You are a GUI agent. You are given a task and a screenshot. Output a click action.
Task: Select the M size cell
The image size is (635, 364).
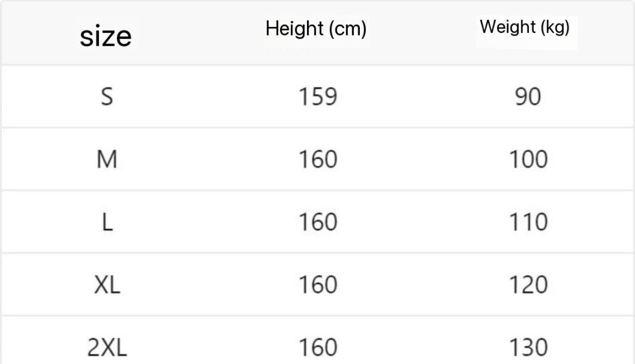107,159
